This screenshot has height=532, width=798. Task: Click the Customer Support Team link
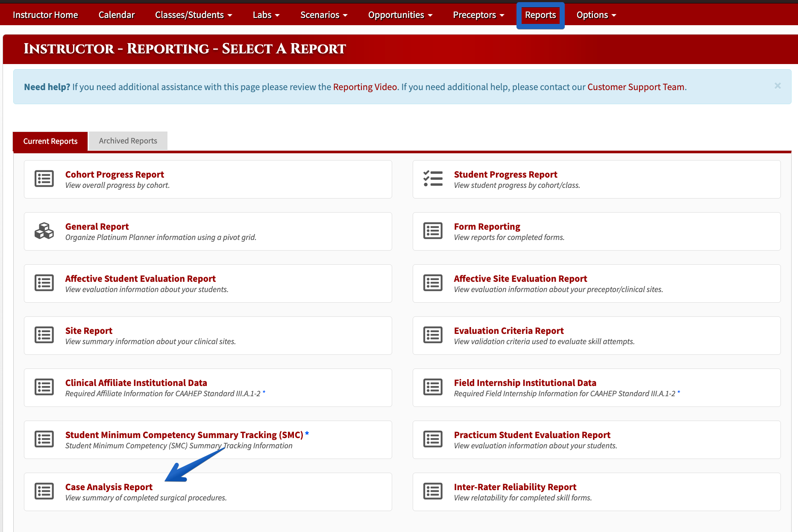pos(636,87)
